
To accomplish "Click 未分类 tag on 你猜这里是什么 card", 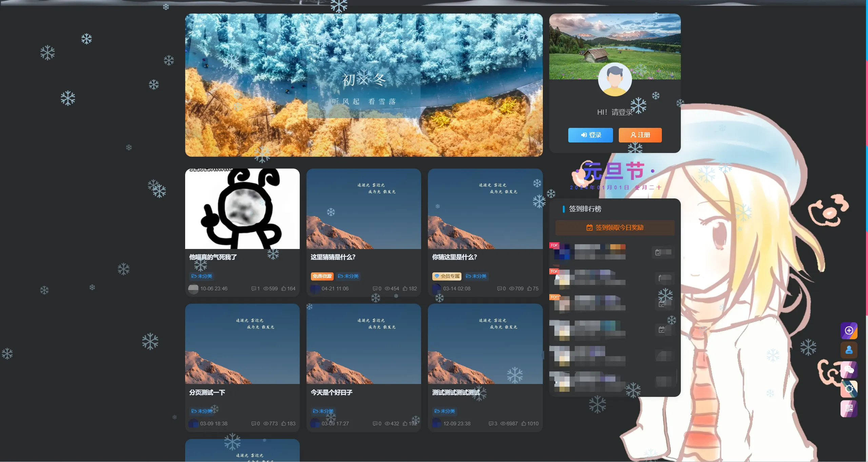I will coord(476,276).
